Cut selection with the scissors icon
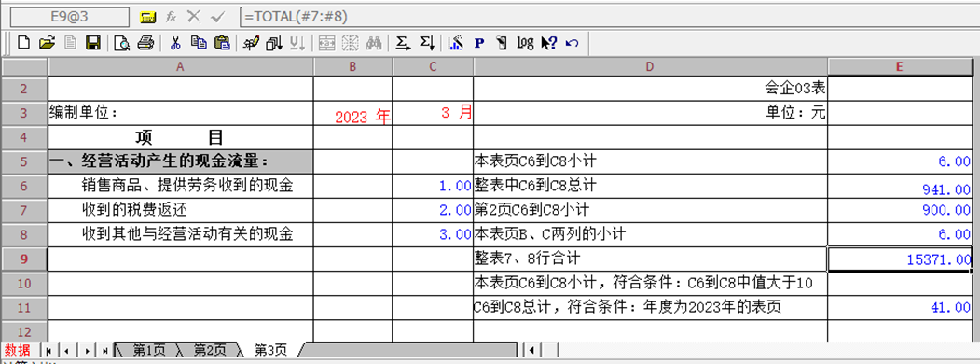 pyautogui.click(x=175, y=43)
